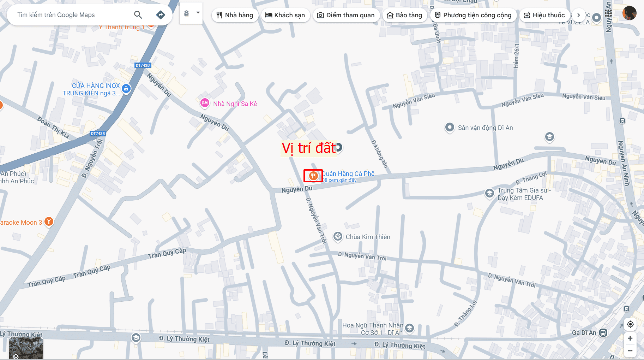Viewport: 644px width, 360px height.
Task: Filter by Bảo tàng chip
Action: click(405, 15)
